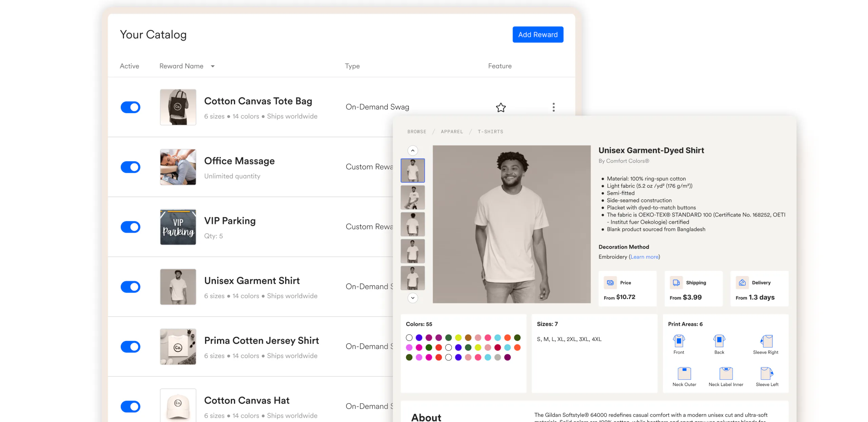Image resolution: width=868 pixels, height=422 pixels.
Task: Toggle the Prima Cotten Jersey Shirt reward
Action: pos(130,347)
